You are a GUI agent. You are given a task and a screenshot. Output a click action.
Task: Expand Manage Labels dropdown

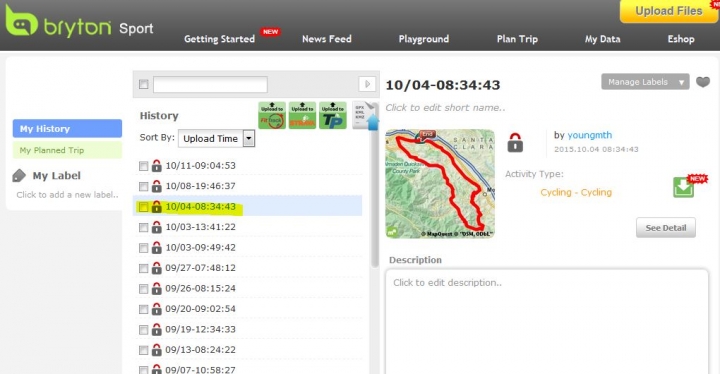645,82
